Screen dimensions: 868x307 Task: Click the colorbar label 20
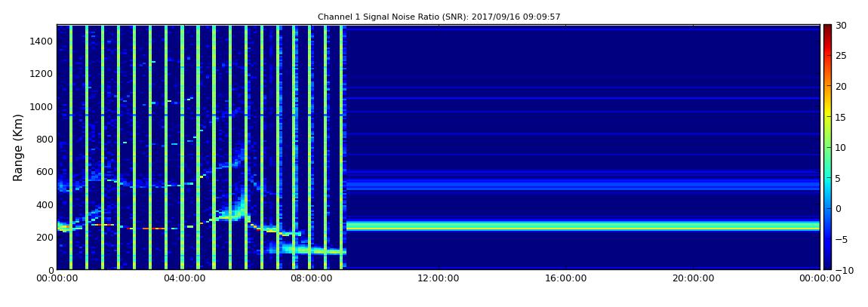842,86
